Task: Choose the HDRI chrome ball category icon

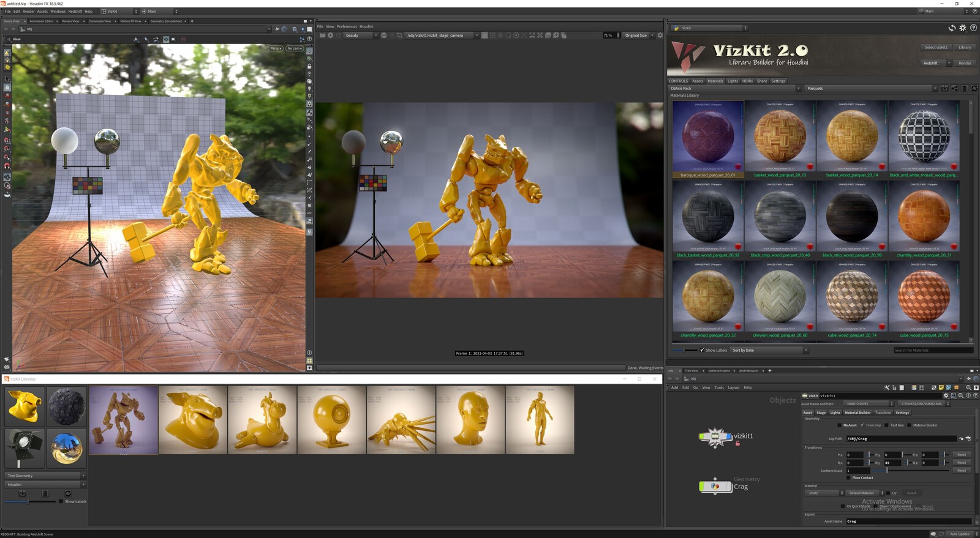Action: [67, 447]
